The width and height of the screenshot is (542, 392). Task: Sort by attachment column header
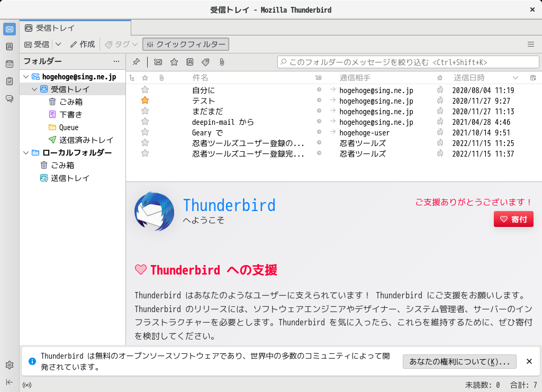(x=161, y=78)
